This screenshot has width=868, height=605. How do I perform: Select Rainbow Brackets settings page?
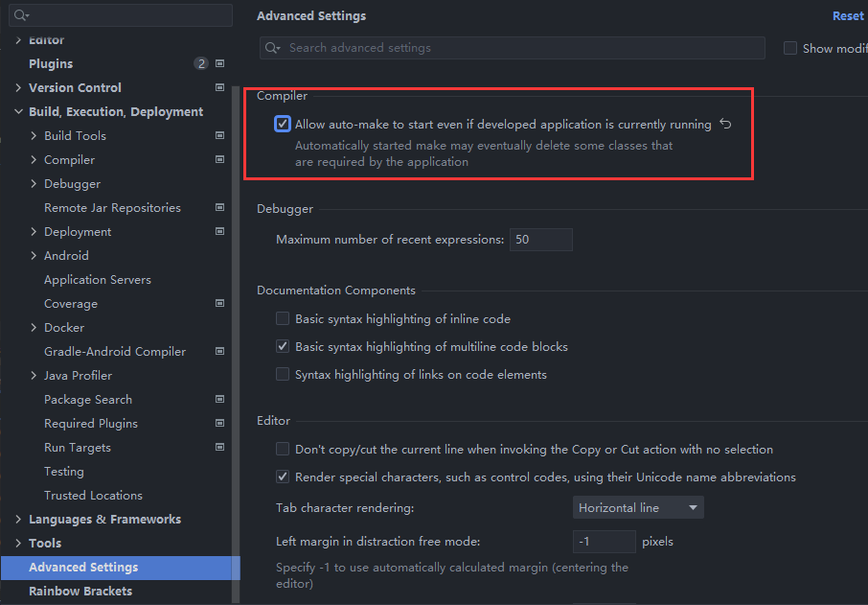coord(80,592)
